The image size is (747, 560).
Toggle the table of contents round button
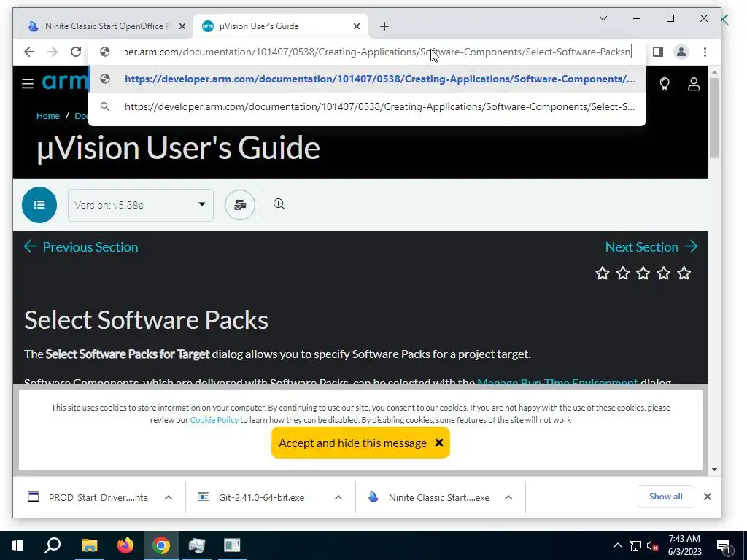point(39,205)
